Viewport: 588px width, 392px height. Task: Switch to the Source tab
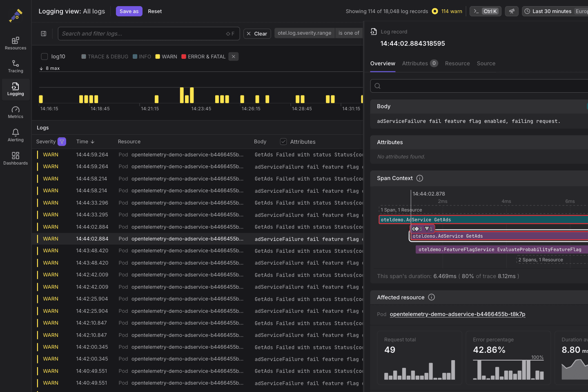tap(486, 63)
